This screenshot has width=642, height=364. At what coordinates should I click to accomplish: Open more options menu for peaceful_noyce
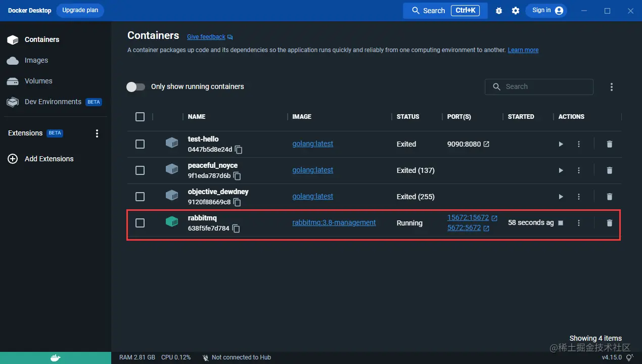coord(579,170)
